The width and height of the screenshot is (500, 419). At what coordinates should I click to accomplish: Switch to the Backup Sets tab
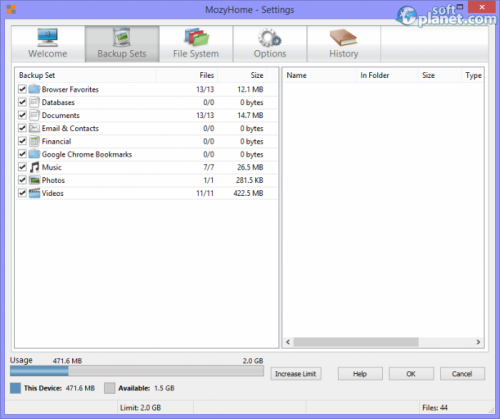[x=122, y=44]
